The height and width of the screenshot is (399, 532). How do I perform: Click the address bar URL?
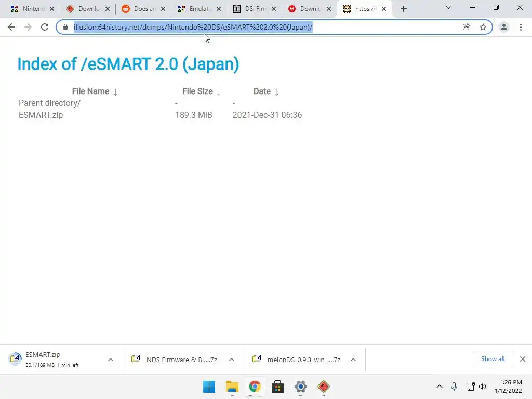point(193,27)
